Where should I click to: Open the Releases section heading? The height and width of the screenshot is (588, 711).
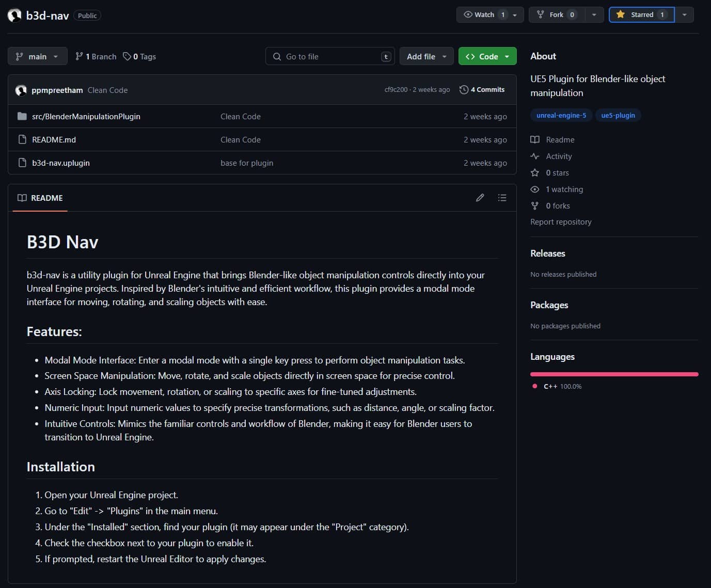[x=547, y=253]
